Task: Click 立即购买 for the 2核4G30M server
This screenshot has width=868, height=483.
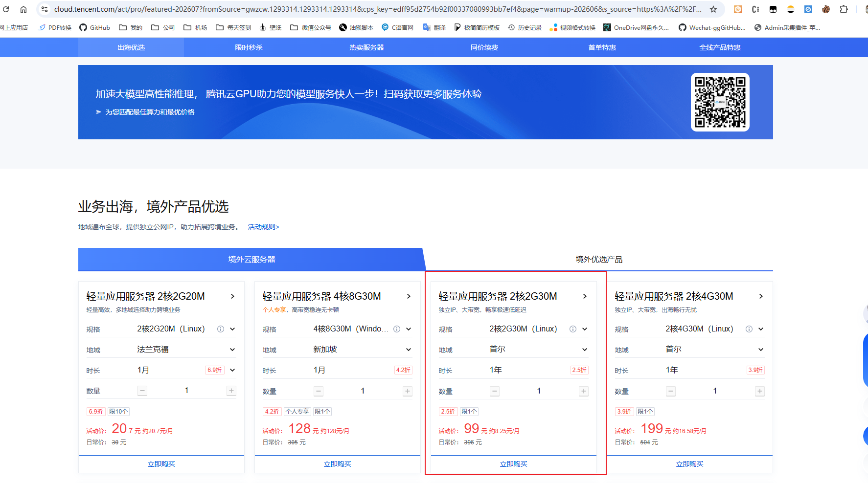Action: point(690,464)
